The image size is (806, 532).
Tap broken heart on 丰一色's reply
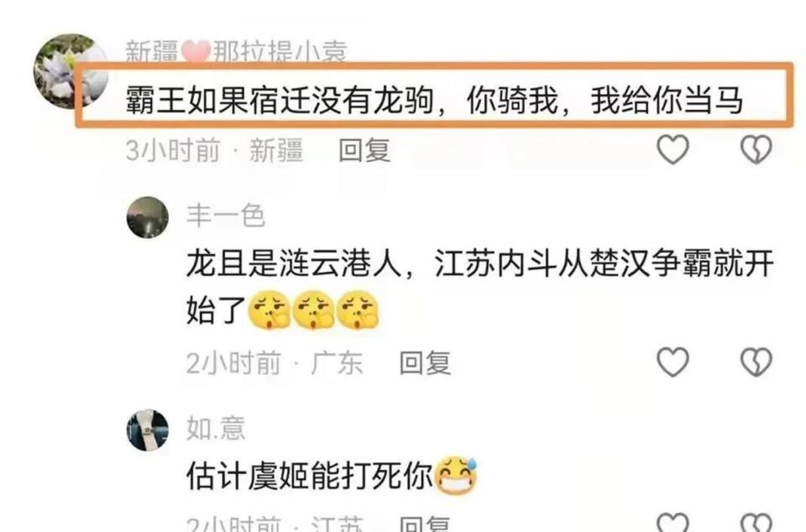click(x=756, y=362)
